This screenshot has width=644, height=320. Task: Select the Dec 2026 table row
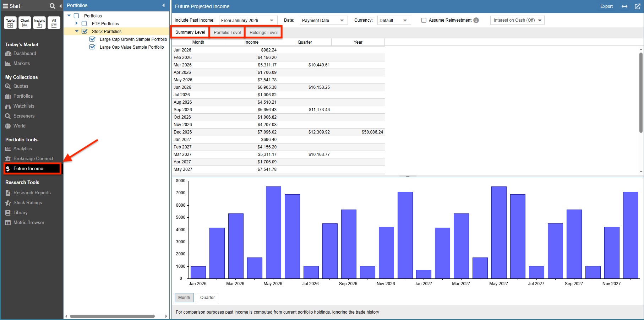pos(278,132)
